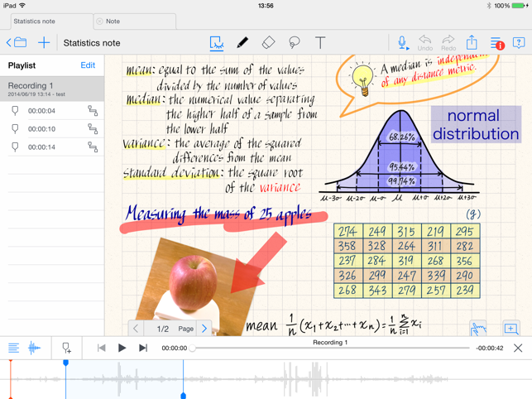Toggle the playlist list view
This screenshot has height=399, width=532.
coord(13,349)
